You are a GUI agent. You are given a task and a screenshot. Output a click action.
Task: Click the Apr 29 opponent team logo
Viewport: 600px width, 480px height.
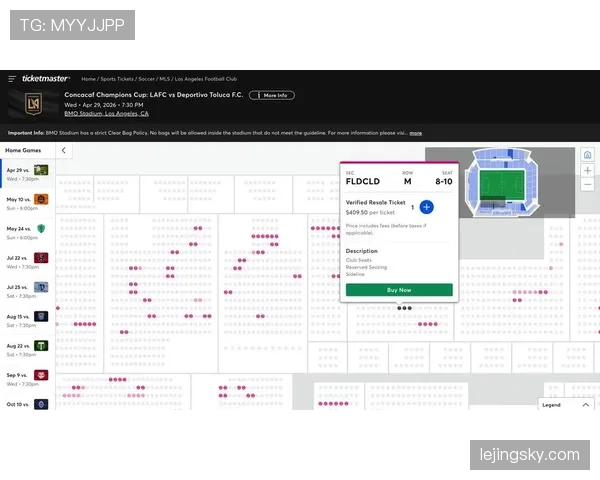[41, 170]
